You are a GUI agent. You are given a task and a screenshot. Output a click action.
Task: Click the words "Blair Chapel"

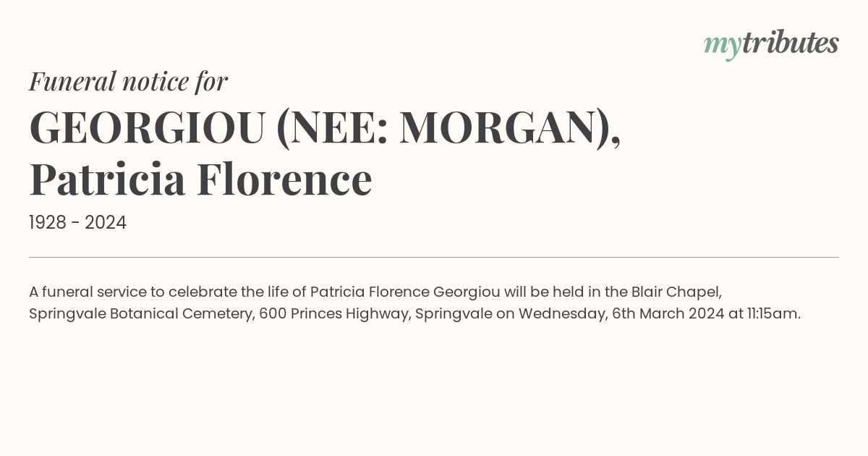[676, 292]
